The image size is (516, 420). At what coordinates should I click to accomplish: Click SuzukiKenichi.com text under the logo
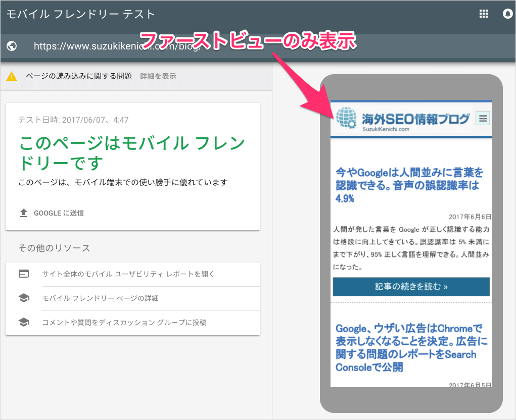click(x=386, y=129)
